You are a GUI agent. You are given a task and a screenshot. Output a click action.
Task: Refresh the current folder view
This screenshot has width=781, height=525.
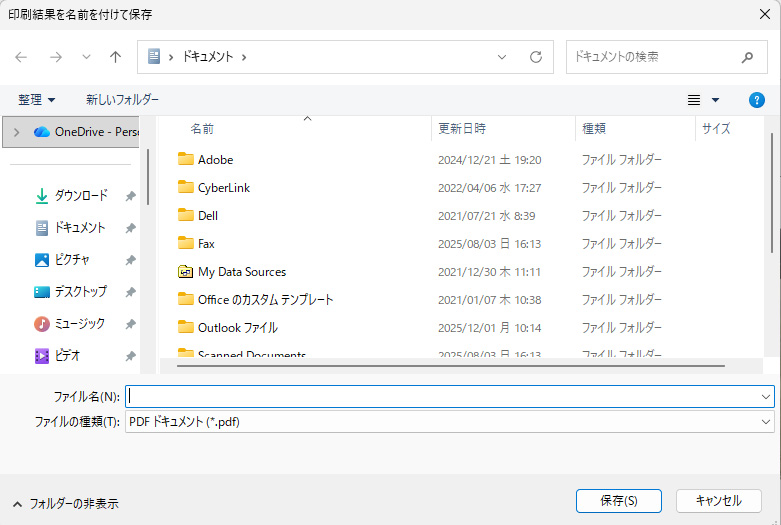[536, 57]
